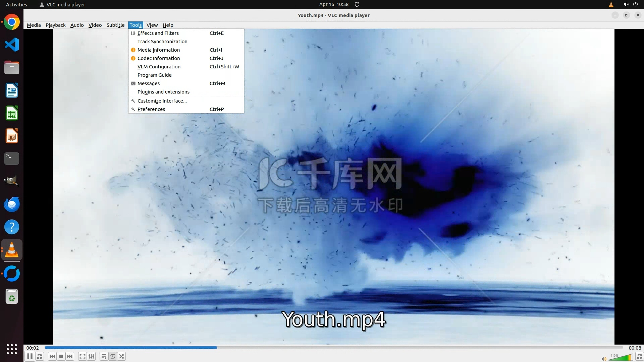Open Preferences from the Tools menu
644x362 pixels.
tap(151, 109)
